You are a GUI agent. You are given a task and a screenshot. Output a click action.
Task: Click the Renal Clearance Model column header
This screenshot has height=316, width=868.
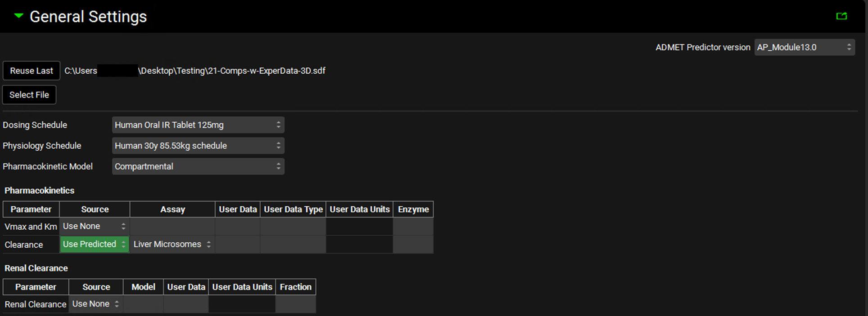point(143,287)
